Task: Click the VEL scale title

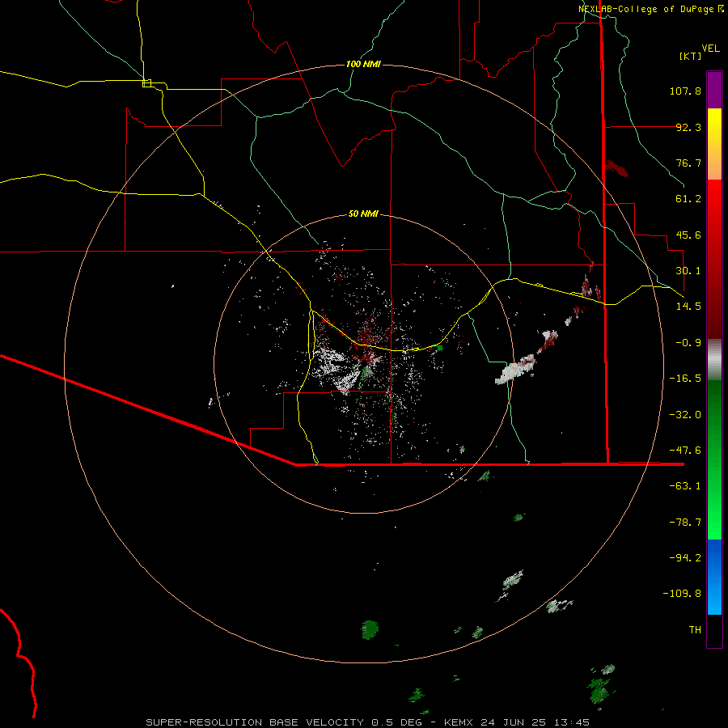Action: click(x=710, y=49)
